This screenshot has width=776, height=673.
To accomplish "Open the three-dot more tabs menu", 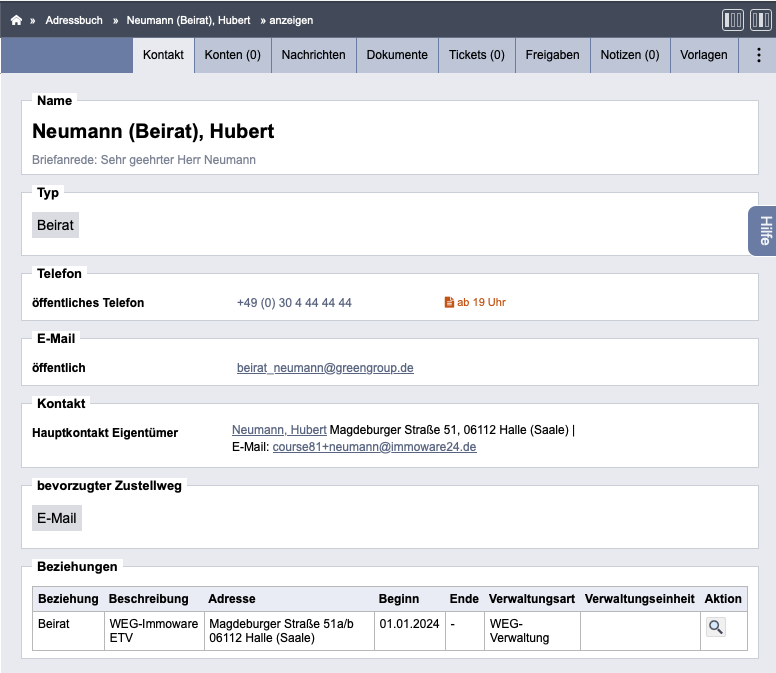I will tap(758, 55).
